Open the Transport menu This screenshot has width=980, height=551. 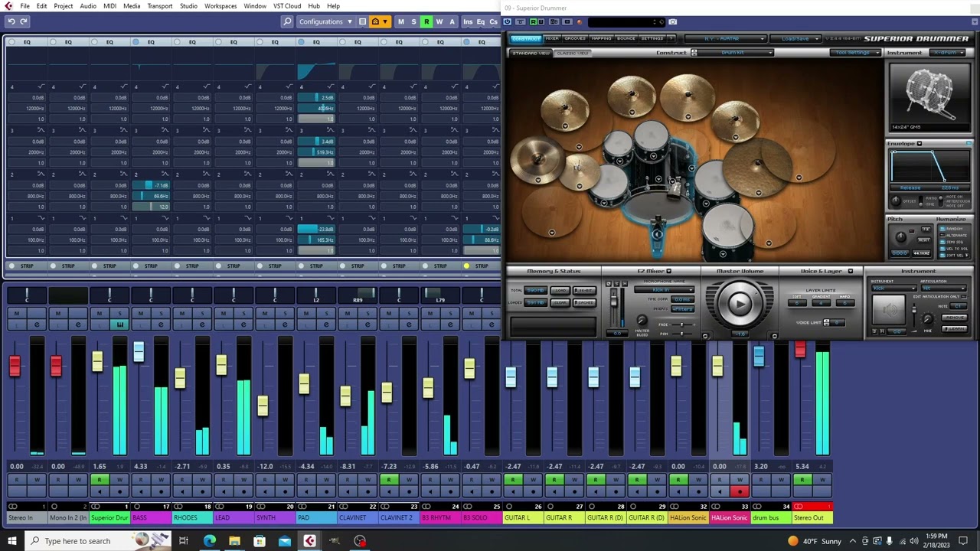(x=160, y=6)
